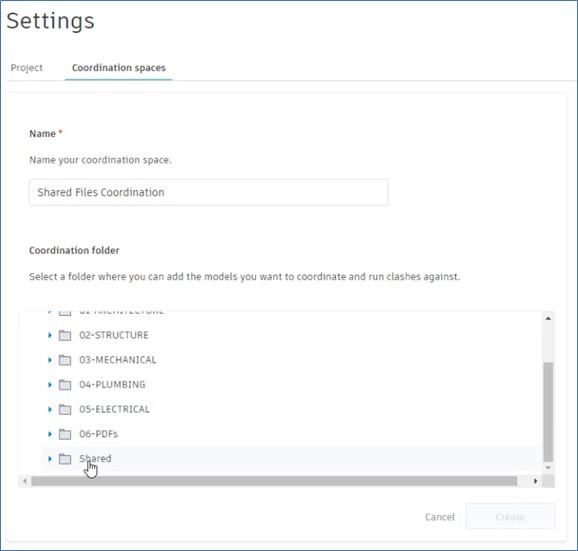Select the 05-ELECTRICAL folder icon
578x551 pixels.
(65, 409)
